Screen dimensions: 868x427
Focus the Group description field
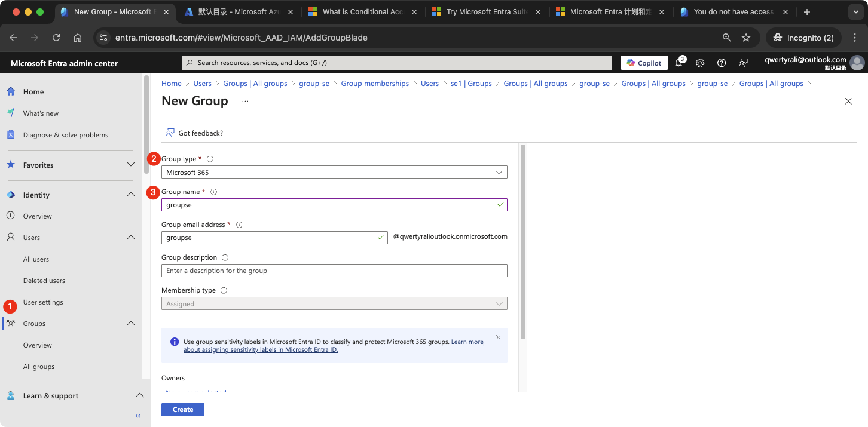point(334,271)
